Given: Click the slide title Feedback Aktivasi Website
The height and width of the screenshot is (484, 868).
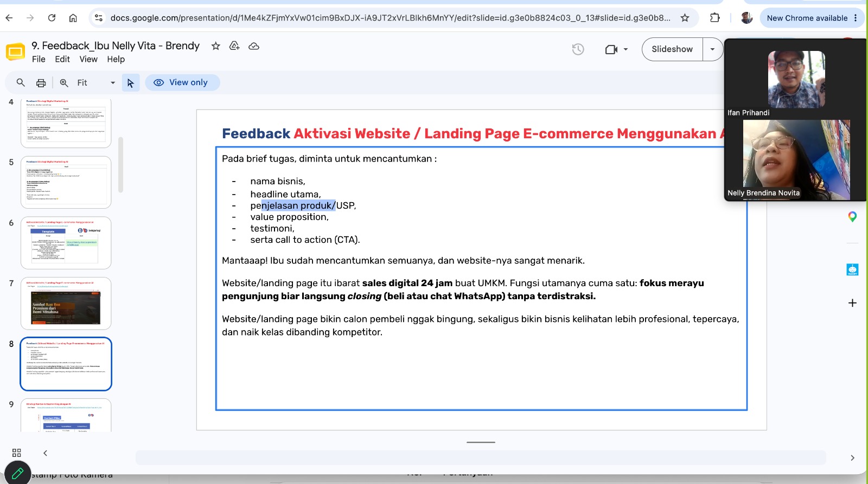Looking at the screenshot, I should tap(473, 133).
